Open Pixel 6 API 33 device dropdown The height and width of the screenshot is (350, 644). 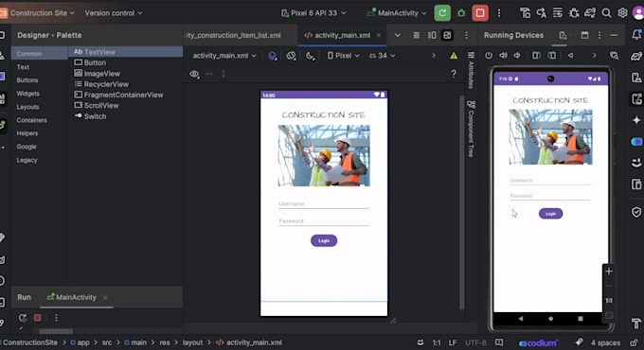click(313, 13)
